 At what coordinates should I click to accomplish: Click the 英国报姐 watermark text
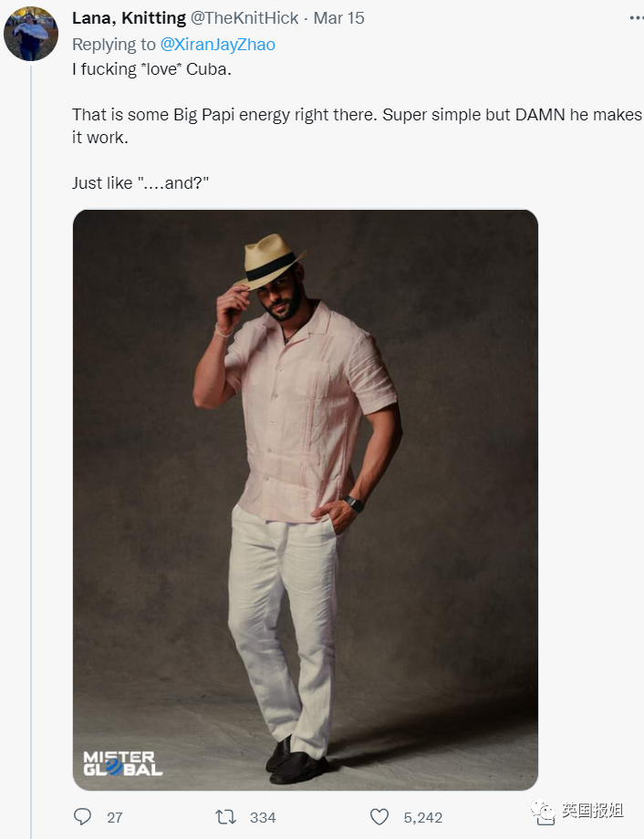[x=592, y=811]
